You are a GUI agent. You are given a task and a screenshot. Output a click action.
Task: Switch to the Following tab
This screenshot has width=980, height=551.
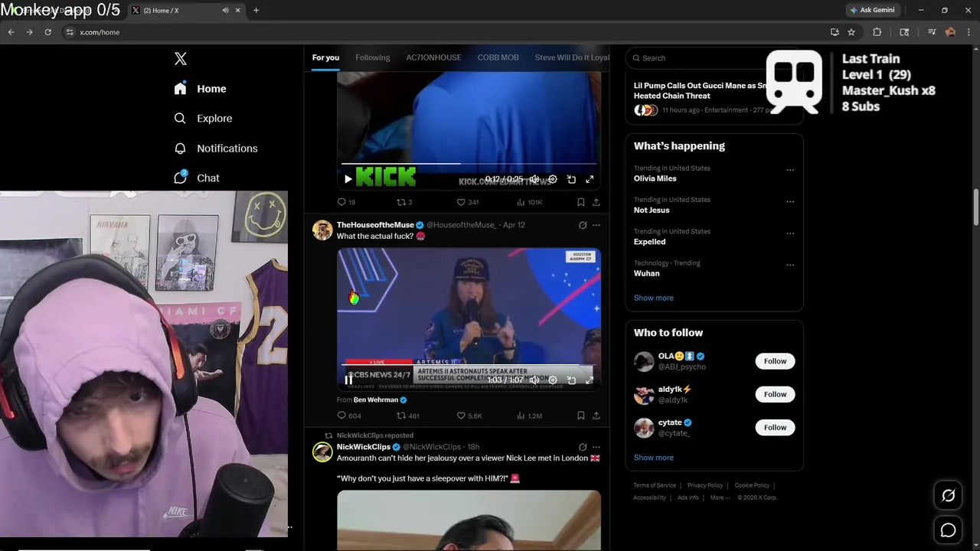[372, 57]
